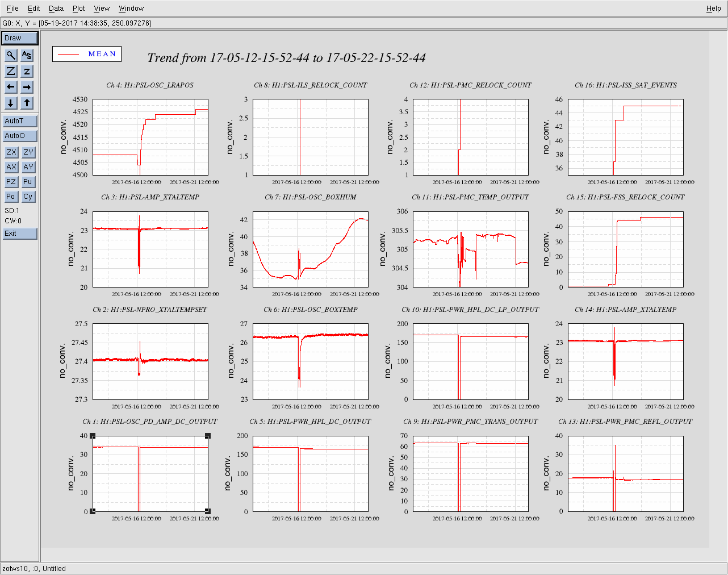Viewport: 728px width, 575px height.
Task: Click the ZY zoom Y-axis button
Action: 28,152
